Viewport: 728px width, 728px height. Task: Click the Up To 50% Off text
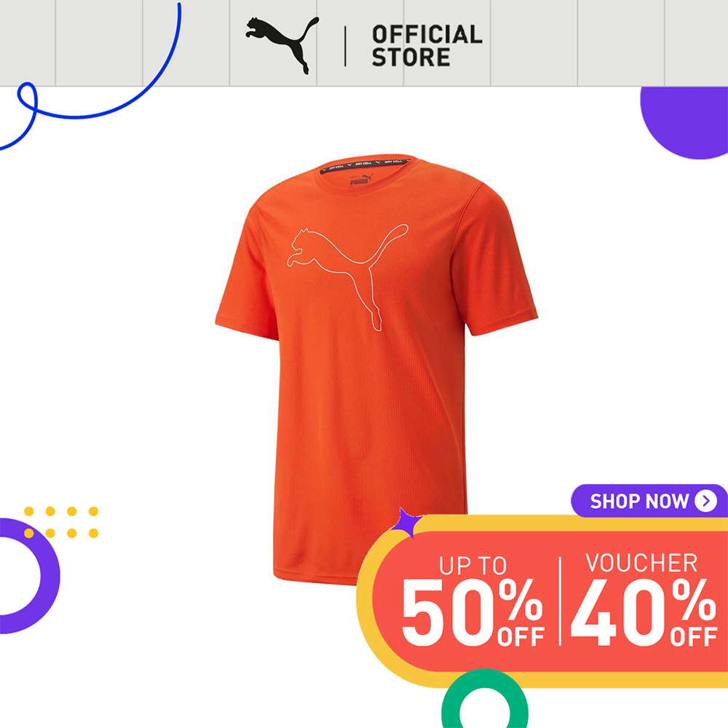pos(472,601)
